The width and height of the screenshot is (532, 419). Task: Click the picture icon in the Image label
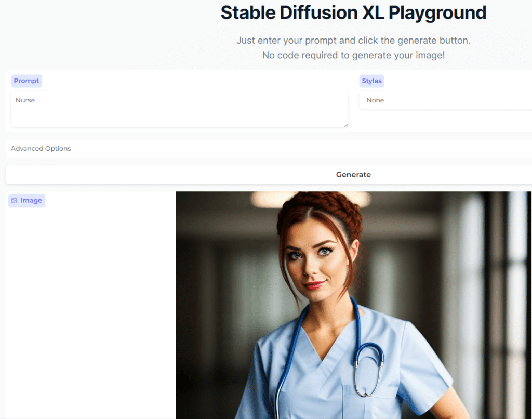point(14,200)
